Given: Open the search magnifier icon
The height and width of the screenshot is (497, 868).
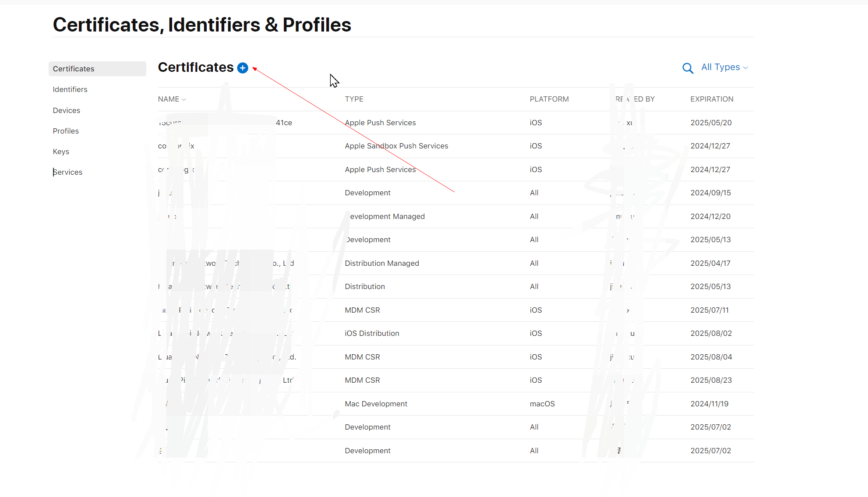Looking at the screenshot, I should click(x=688, y=68).
